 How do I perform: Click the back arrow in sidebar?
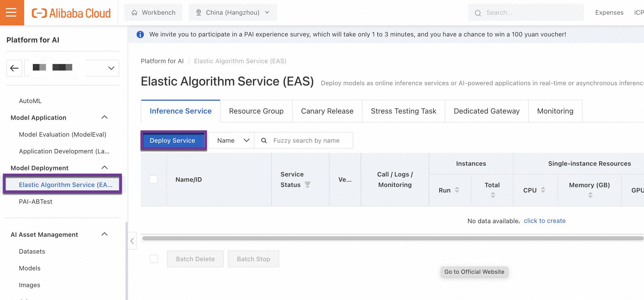(x=14, y=68)
